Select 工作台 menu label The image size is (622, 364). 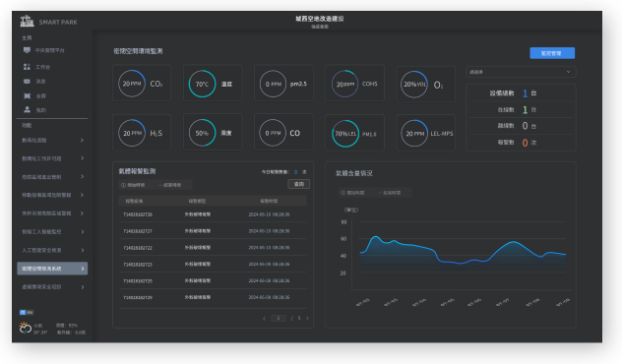pos(43,67)
